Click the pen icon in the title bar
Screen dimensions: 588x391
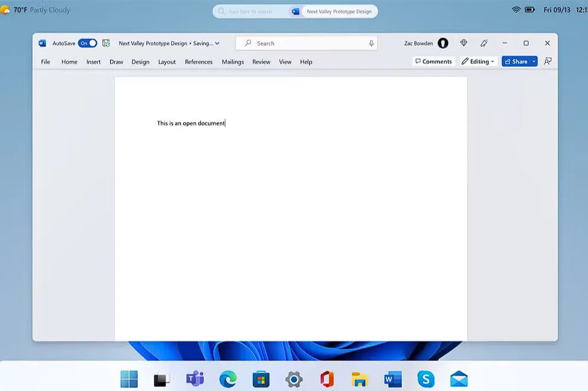[484, 43]
